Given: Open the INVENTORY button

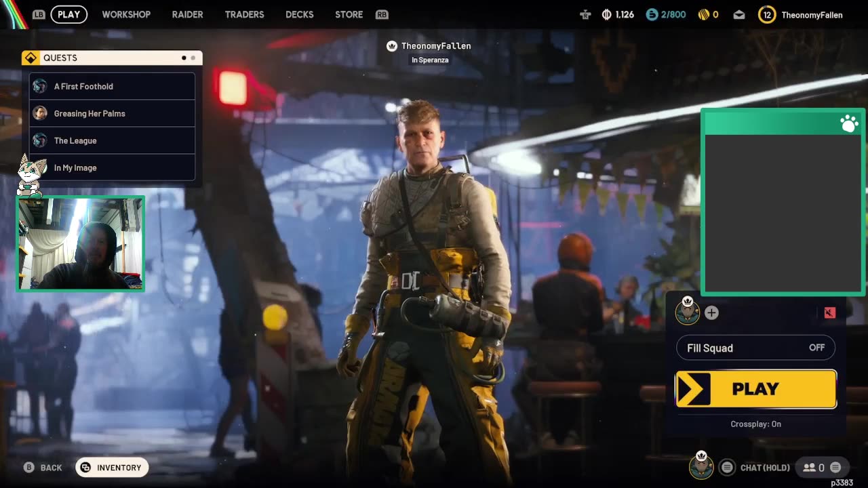Looking at the screenshot, I should pos(112,468).
